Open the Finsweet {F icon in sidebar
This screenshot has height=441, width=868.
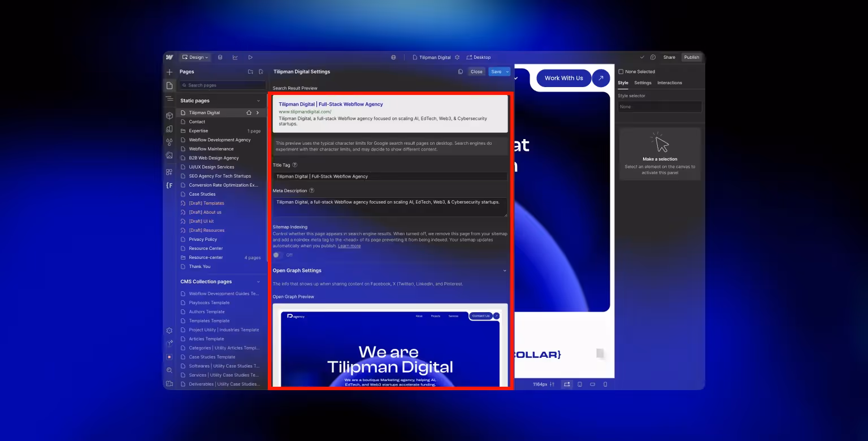pos(169,185)
